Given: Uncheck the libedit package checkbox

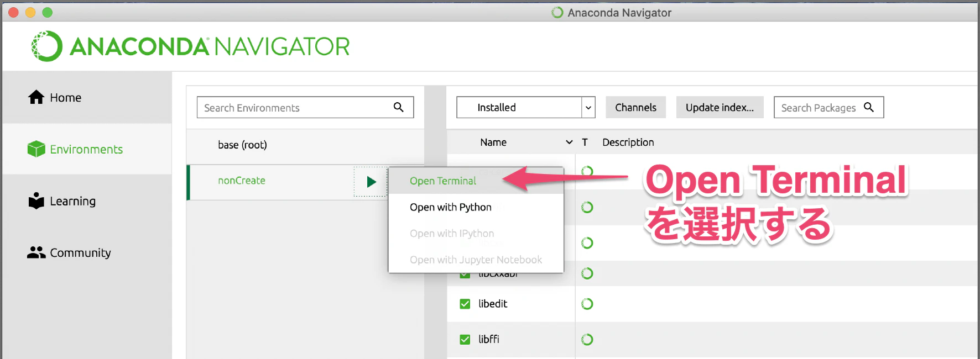Looking at the screenshot, I should click(x=465, y=304).
